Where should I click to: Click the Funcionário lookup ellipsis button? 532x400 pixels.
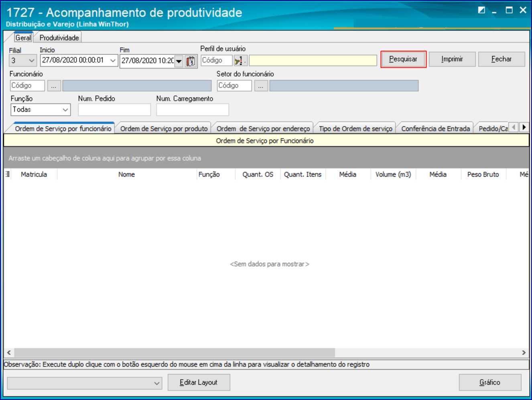coord(54,86)
